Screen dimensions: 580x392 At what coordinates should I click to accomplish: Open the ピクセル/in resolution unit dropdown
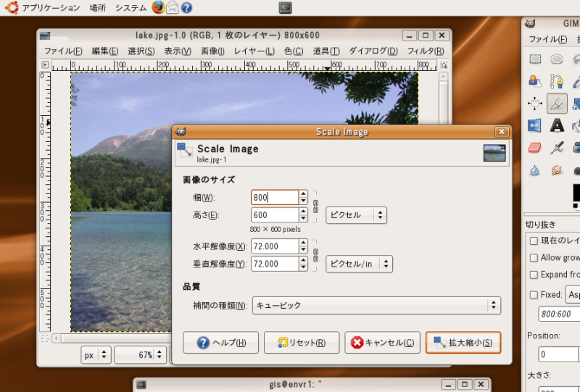tap(359, 264)
